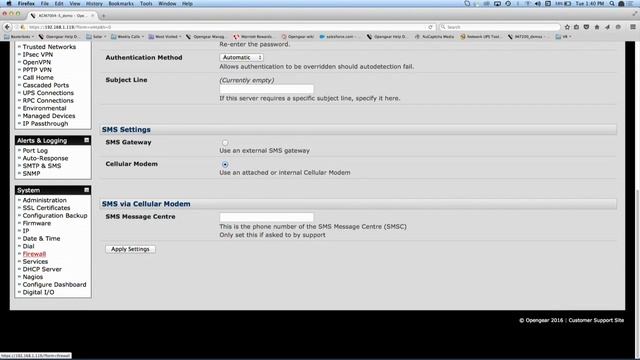Open the Trusted Networks link
The height and width of the screenshot is (360, 640).
click(x=49, y=47)
